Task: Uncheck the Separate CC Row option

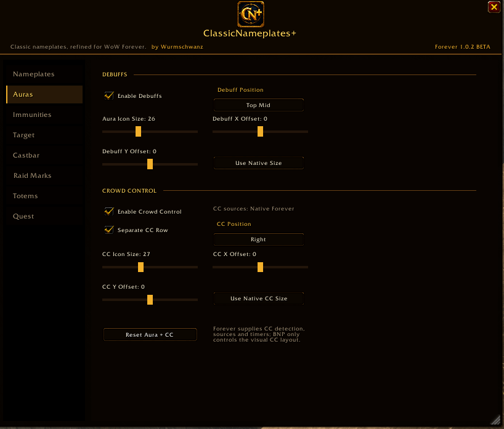Action: [109, 230]
